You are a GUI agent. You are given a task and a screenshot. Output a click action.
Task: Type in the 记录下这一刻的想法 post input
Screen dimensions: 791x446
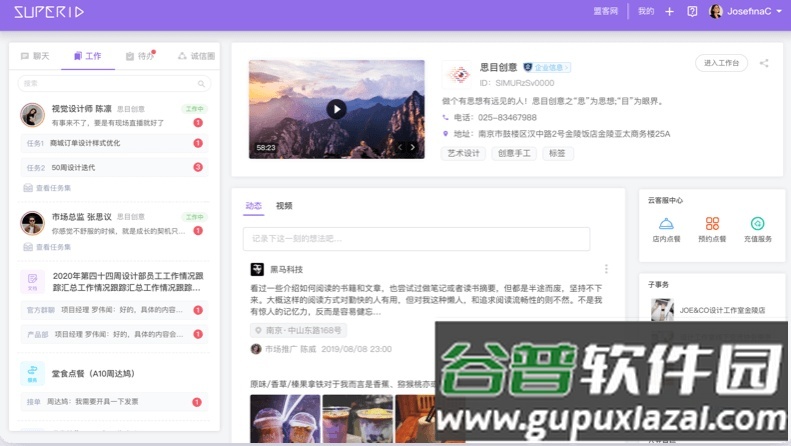pos(416,239)
